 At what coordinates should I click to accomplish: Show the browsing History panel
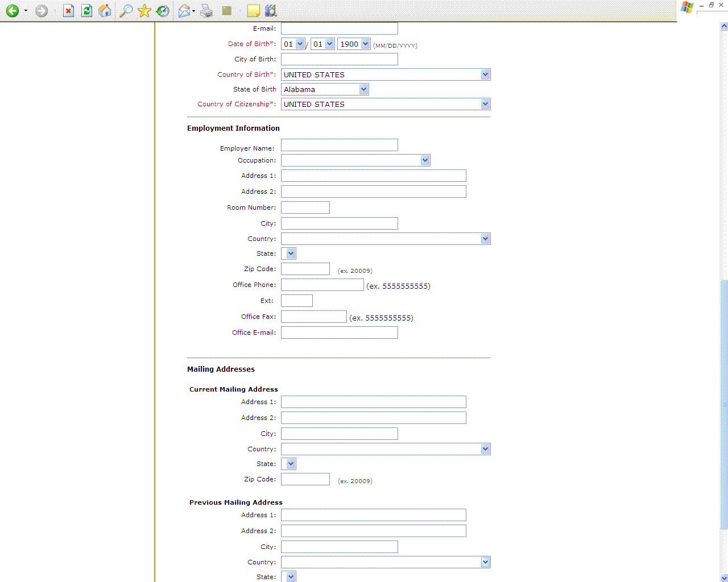(x=163, y=11)
